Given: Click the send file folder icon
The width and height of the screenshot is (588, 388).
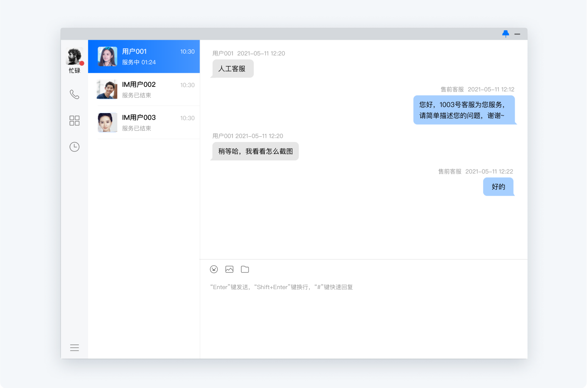Looking at the screenshot, I should pos(245,269).
